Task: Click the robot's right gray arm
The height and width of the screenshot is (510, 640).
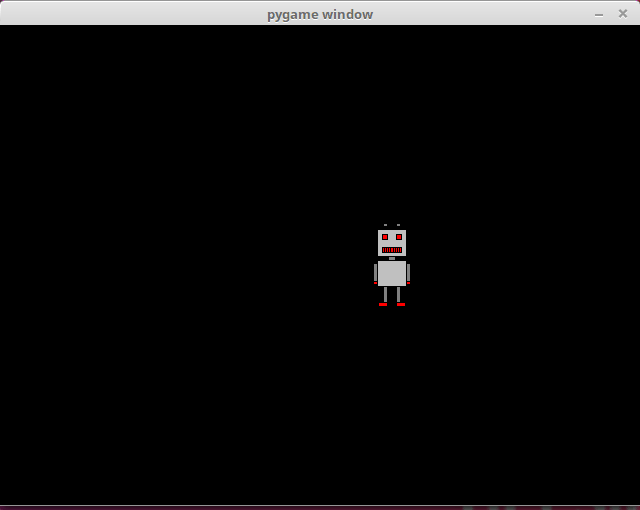Action: 408,272
